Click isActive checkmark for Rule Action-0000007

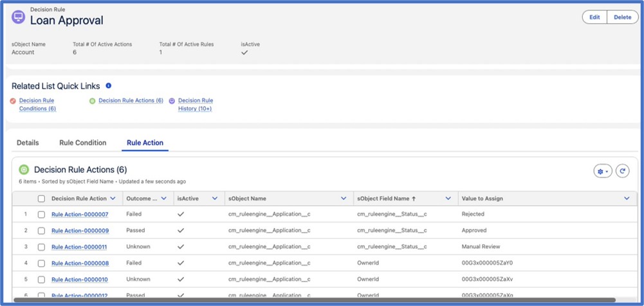(181, 214)
